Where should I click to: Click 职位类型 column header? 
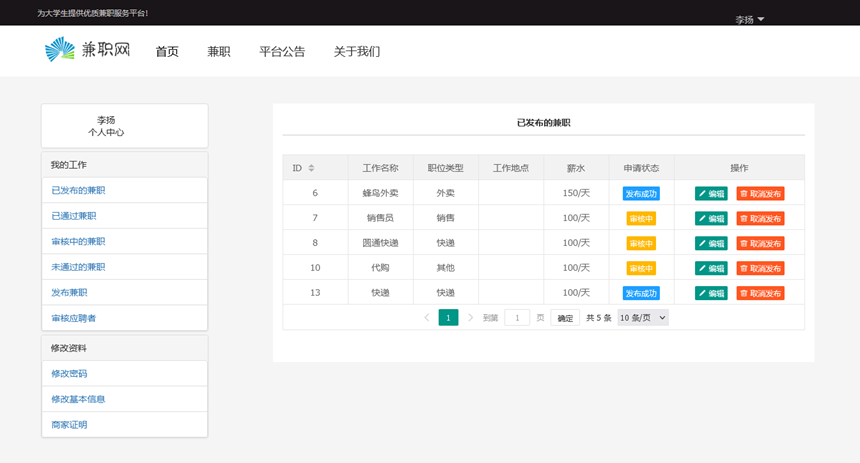pyautogui.click(x=445, y=168)
